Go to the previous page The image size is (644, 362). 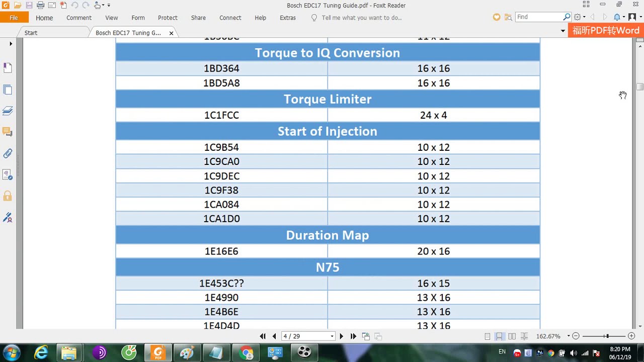click(x=274, y=336)
